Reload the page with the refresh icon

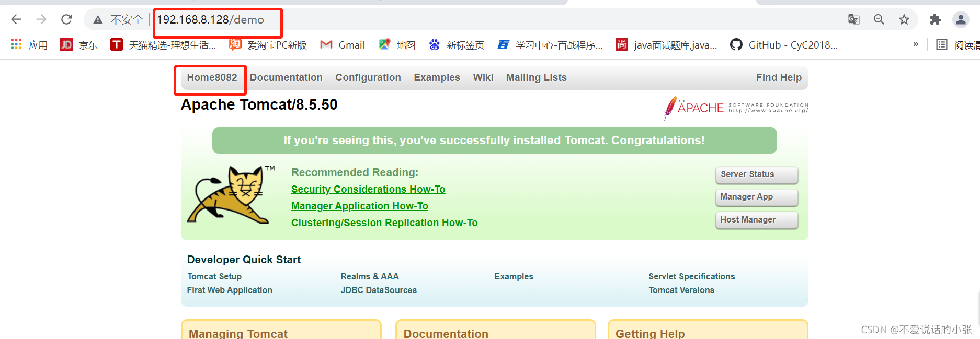point(66,20)
